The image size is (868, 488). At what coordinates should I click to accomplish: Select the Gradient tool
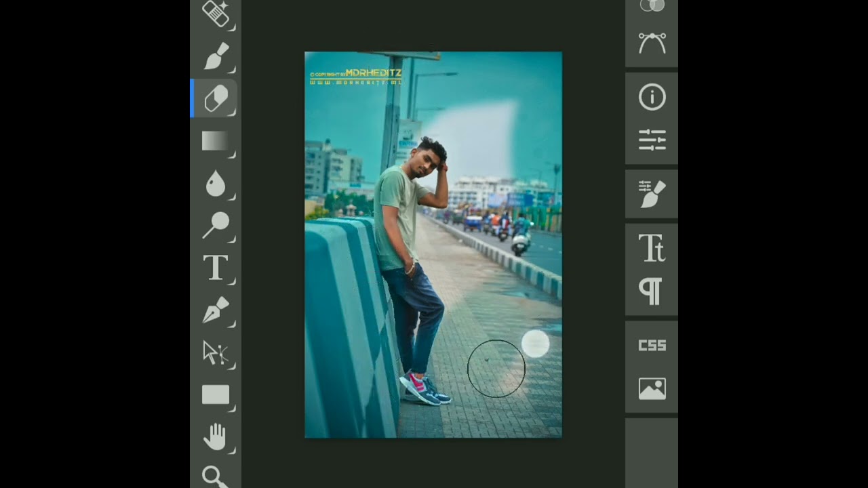click(216, 141)
